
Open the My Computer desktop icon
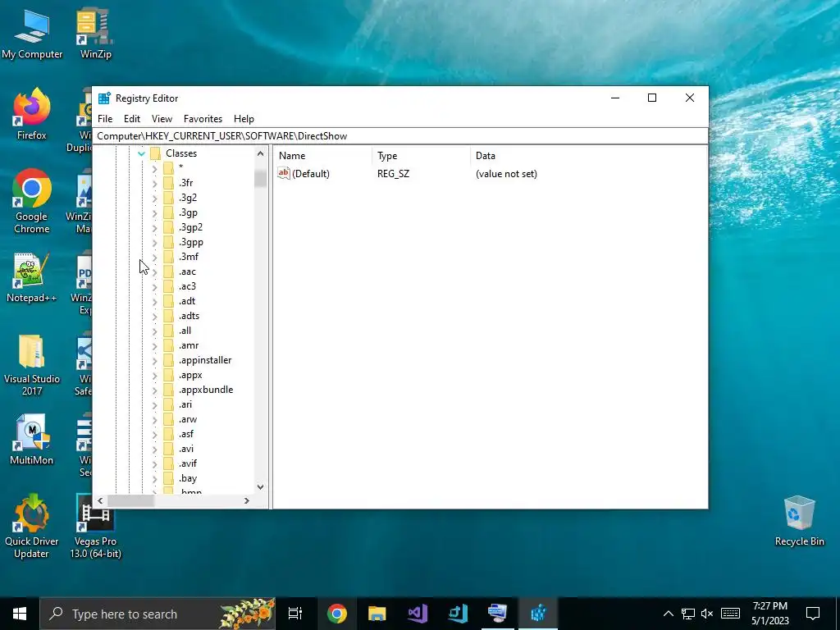[x=32, y=34]
